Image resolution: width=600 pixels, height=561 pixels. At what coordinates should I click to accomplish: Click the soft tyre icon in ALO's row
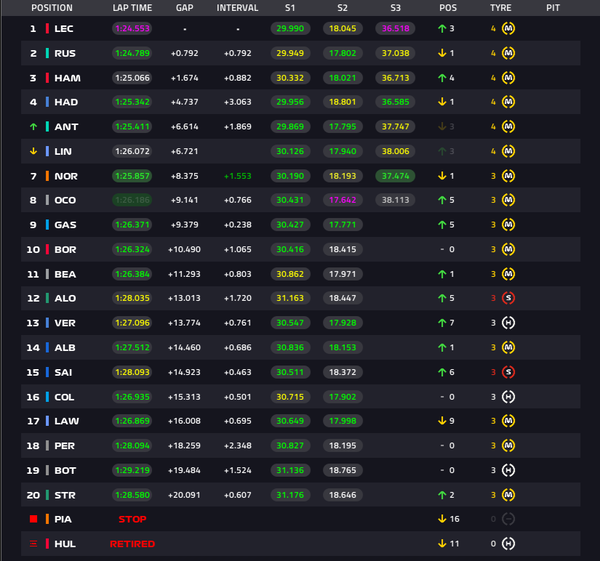(508, 298)
